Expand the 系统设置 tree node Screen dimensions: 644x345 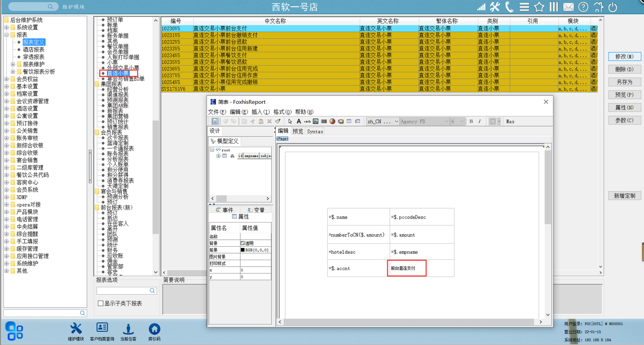(x=6, y=27)
